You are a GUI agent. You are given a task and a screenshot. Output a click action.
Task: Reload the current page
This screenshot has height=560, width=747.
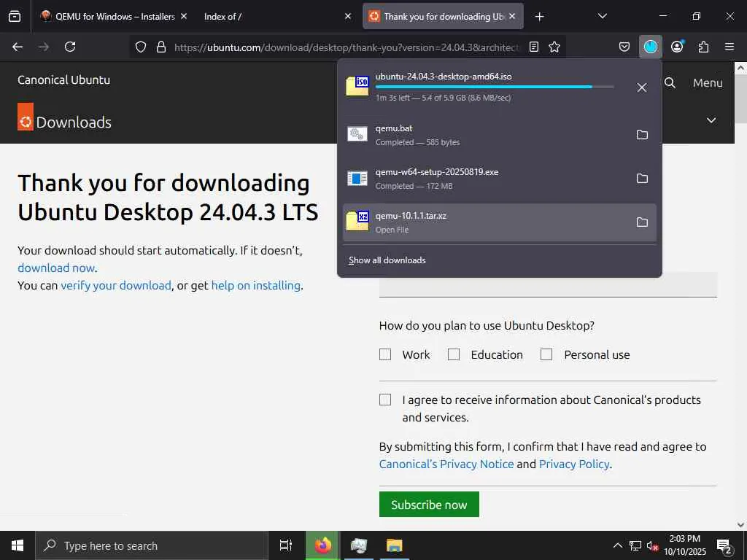coord(70,47)
